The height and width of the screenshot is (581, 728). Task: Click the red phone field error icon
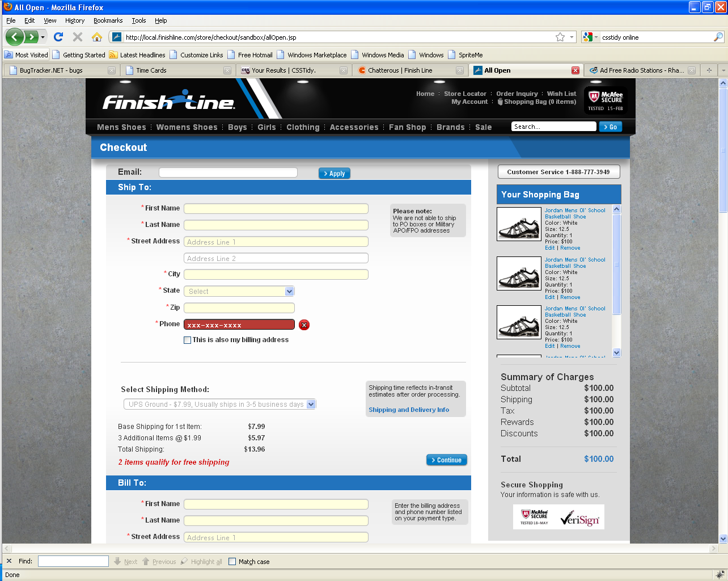304,325
